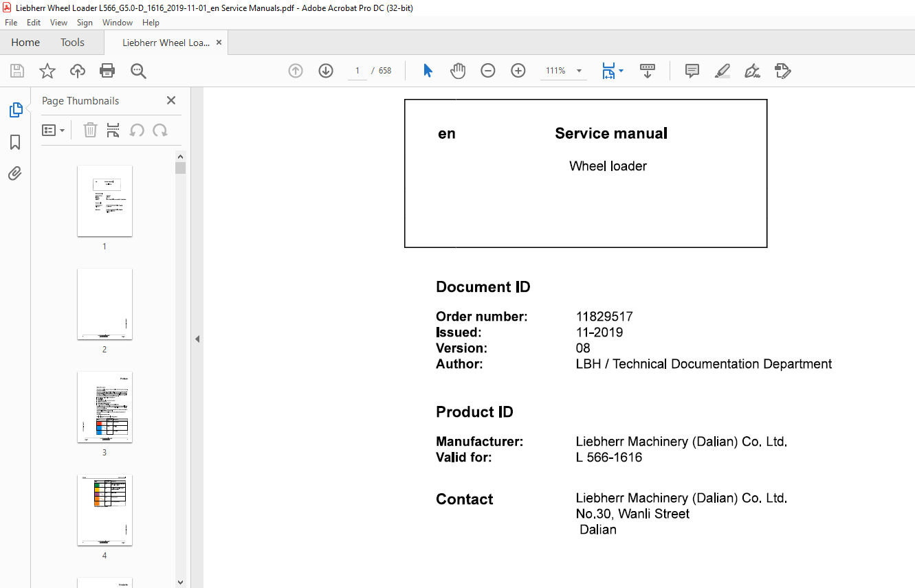Click the Save file icon
915x588 pixels.
[x=17, y=71]
